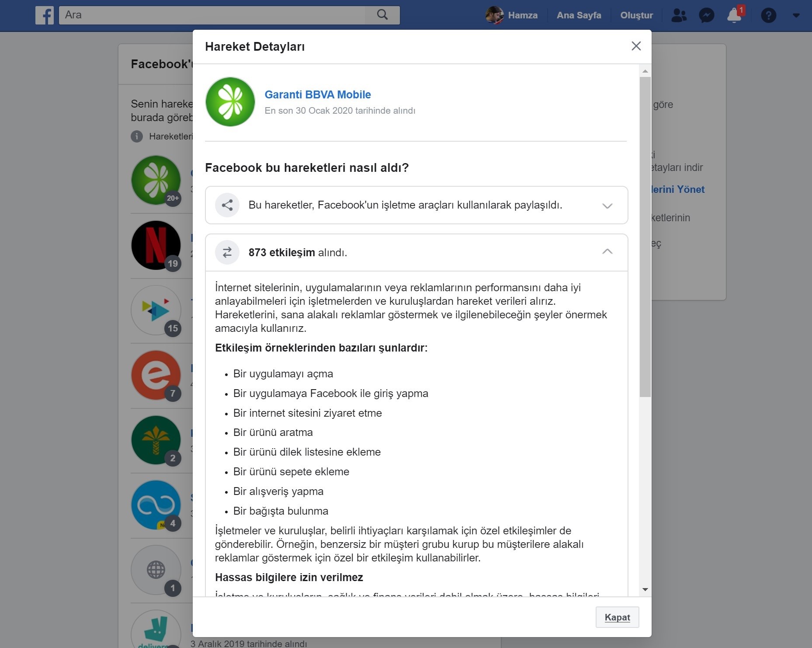Click the swap arrows icon beside 873 etkileşim
The height and width of the screenshot is (648, 812).
tap(227, 252)
